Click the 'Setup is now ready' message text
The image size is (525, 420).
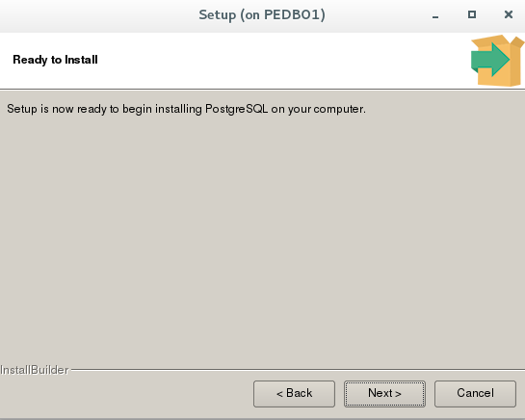(x=186, y=109)
